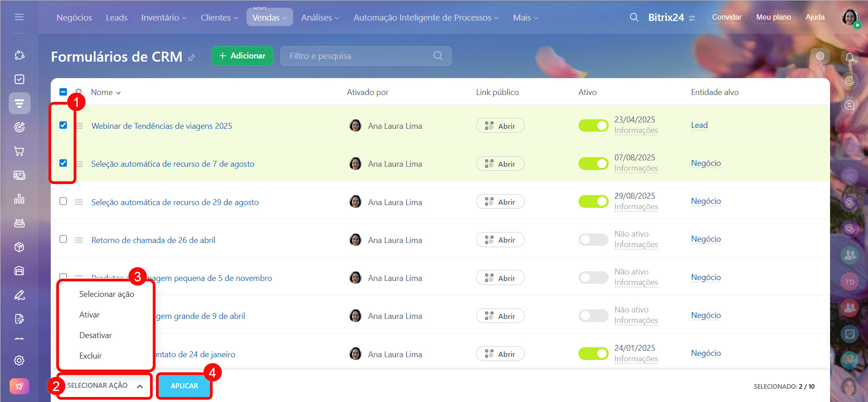Open the grid settings gear at top right

tap(820, 56)
